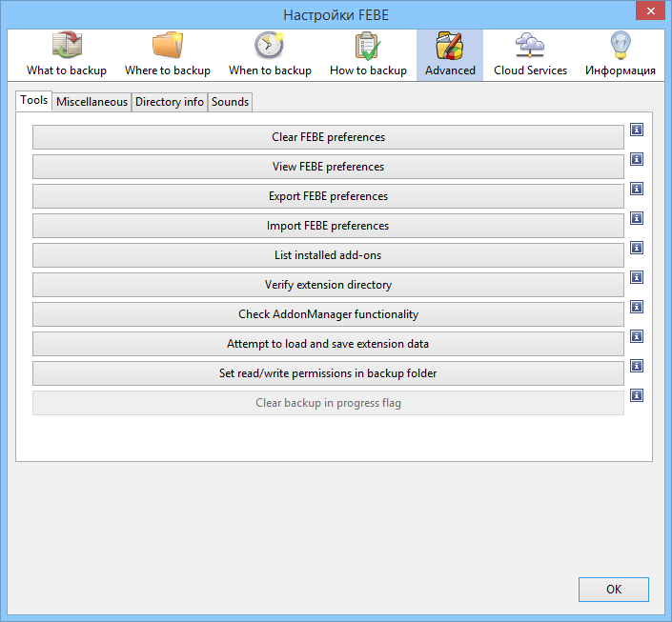Click Attempt to load and save extension data
672x622 pixels.
coord(328,344)
